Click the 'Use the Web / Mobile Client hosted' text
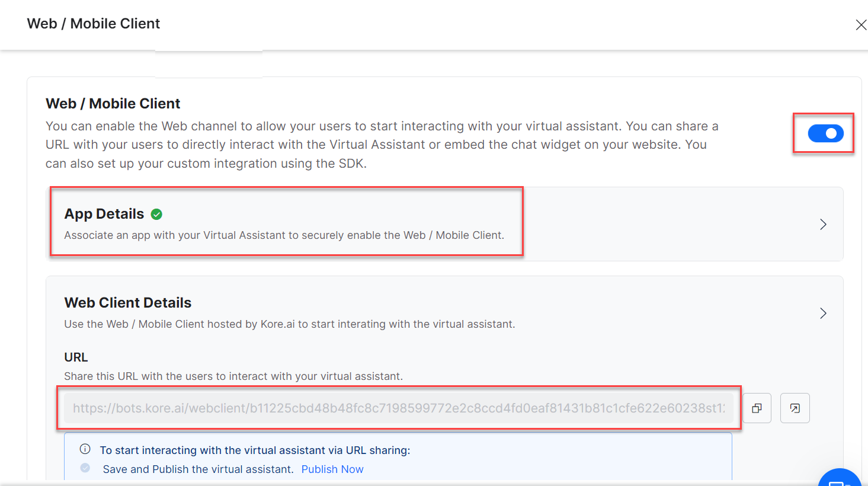868x486 pixels. click(x=289, y=324)
